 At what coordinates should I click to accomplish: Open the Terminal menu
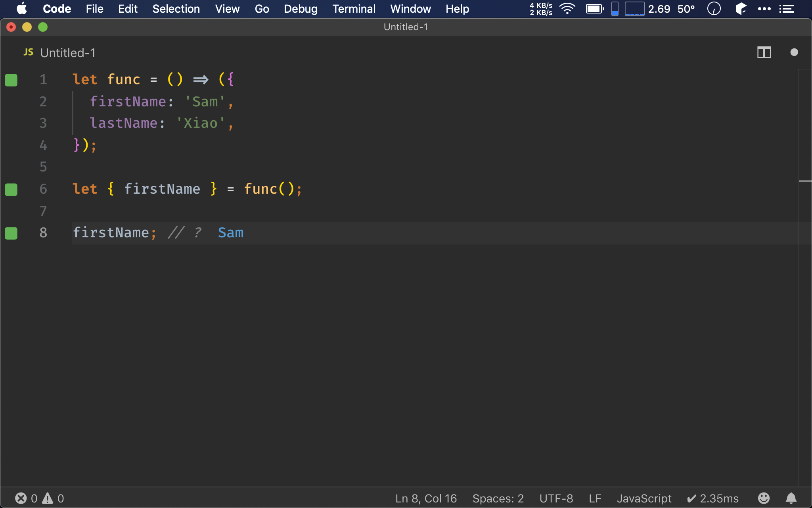(354, 9)
